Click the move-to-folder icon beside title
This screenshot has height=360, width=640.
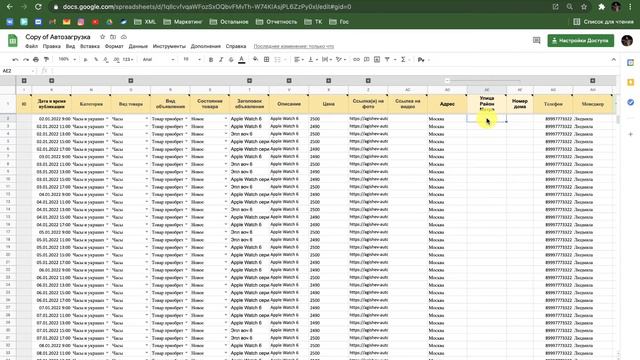(113, 37)
